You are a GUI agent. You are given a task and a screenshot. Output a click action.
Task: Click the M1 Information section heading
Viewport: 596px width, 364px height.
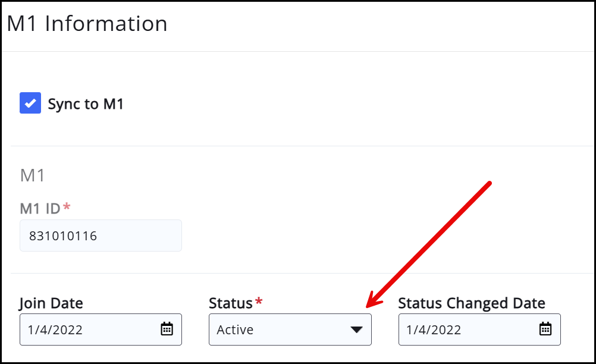(x=87, y=24)
